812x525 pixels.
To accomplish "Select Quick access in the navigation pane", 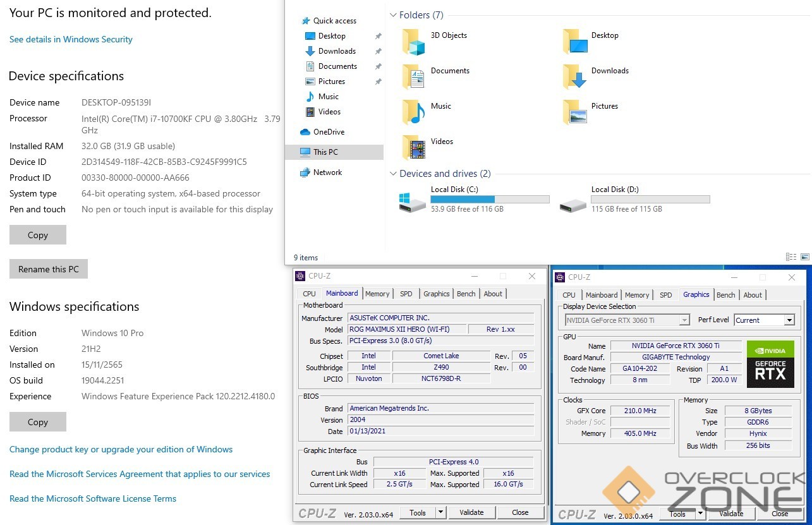I will coord(334,21).
